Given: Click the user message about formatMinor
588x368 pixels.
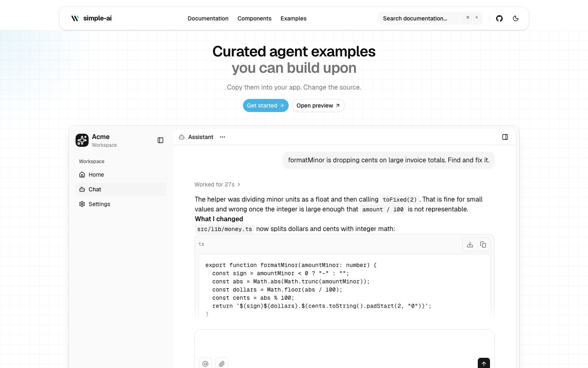Looking at the screenshot, I should (389, 160).
